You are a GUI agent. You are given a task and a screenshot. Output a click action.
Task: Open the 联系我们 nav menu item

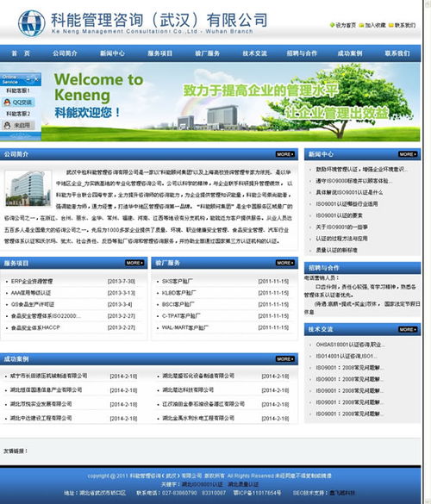click(397, 53)
